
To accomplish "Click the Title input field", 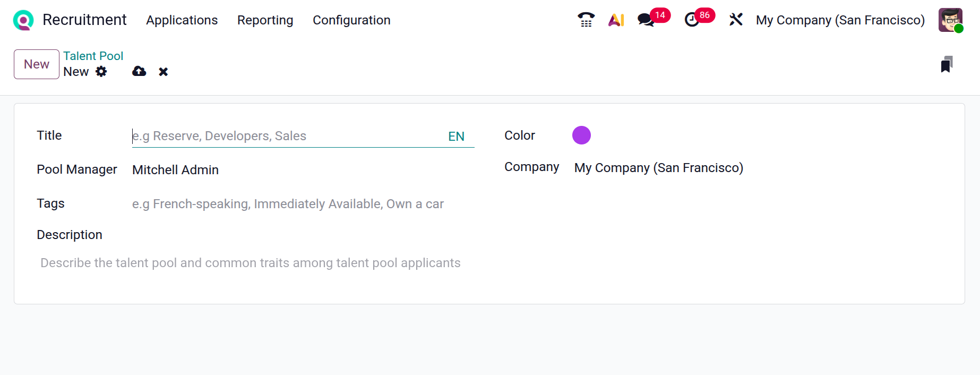I will click(x=287, y=136).
